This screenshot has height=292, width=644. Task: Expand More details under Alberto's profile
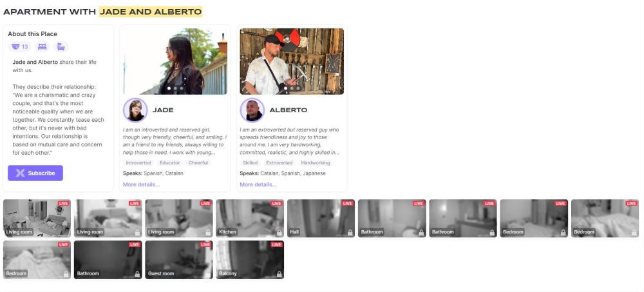(258, 184)
